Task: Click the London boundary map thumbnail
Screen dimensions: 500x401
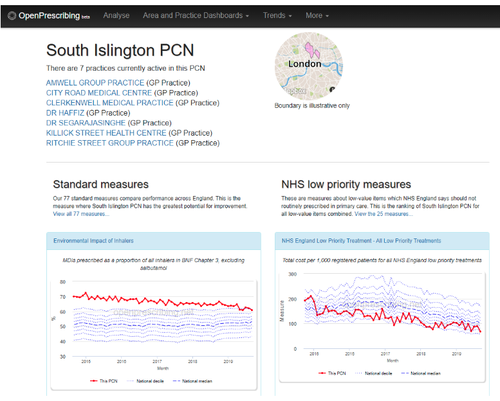Action: pyautogui.click(x=309, y=66)
